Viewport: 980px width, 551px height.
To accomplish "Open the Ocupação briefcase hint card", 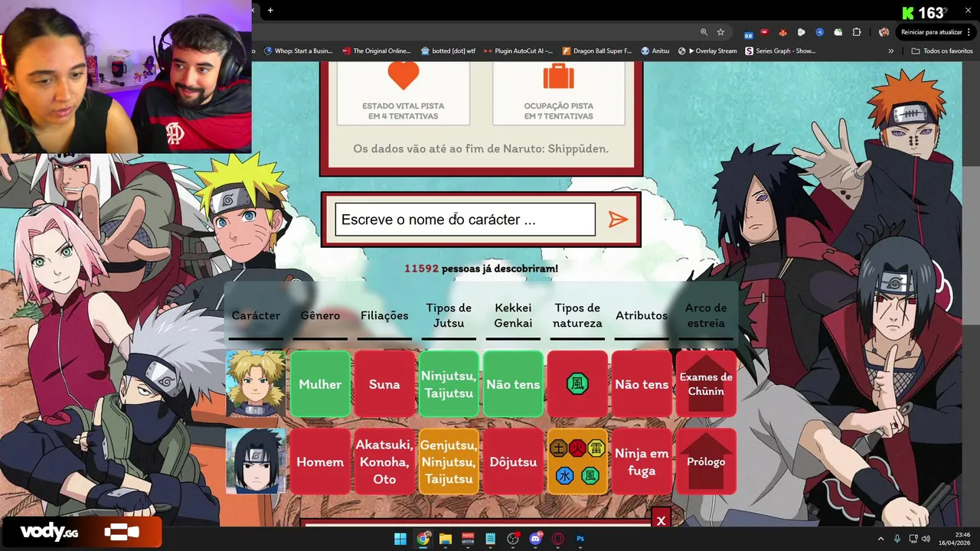I will tap(559, 93).
